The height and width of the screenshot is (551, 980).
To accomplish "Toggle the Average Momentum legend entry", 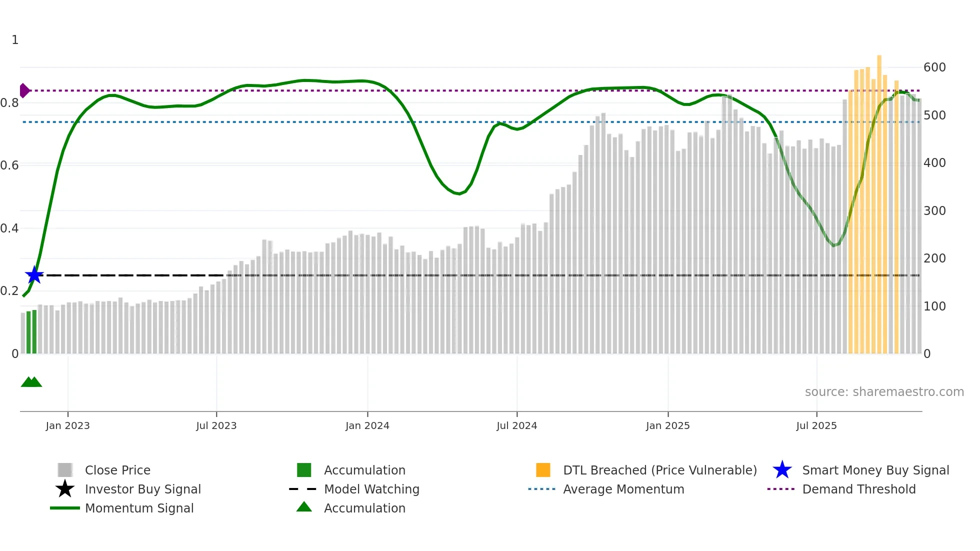I will (x=623, y=489).
